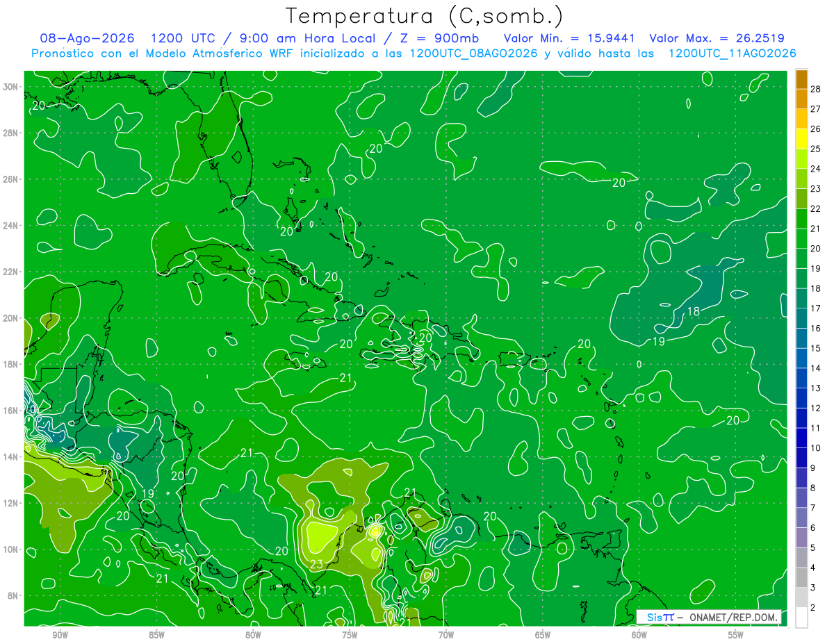The height and width of the screenshot is (644, 834).
Task: Click the teal swatch between 17 and 18
Action: [801, 299]
